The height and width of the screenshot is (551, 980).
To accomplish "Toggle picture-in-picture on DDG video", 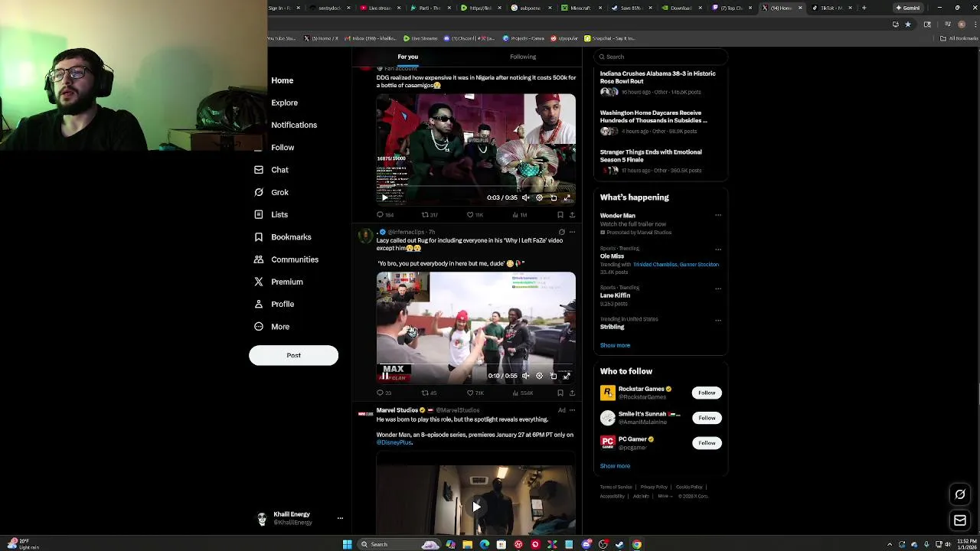I will (x=553, y=197).
